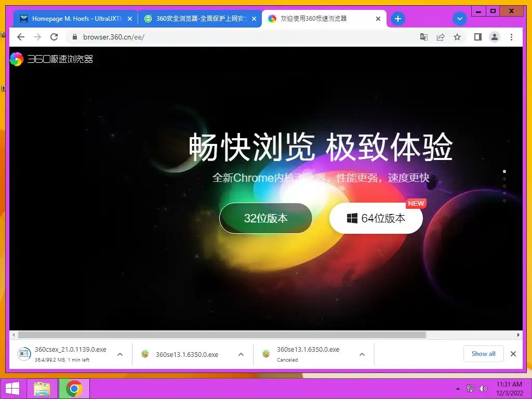Click the 畅快浏览 极致体验 headline
This screenshot has height=399, width=532.
[321, 147]
